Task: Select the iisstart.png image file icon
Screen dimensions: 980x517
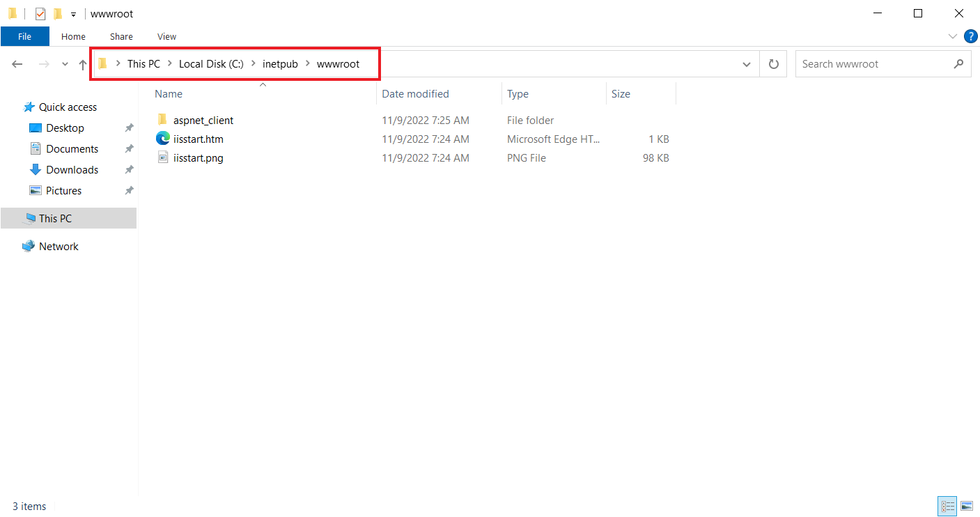Action: (162, 157)
